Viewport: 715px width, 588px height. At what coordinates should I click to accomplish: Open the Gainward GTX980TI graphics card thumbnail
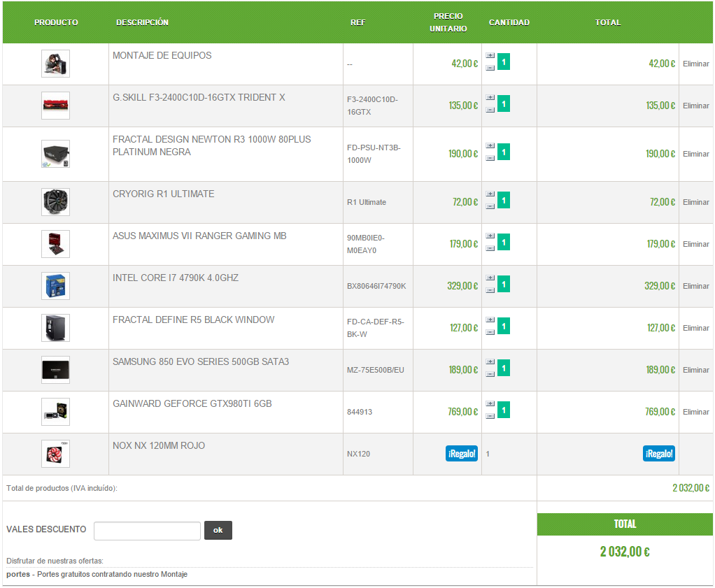(56, 412)
